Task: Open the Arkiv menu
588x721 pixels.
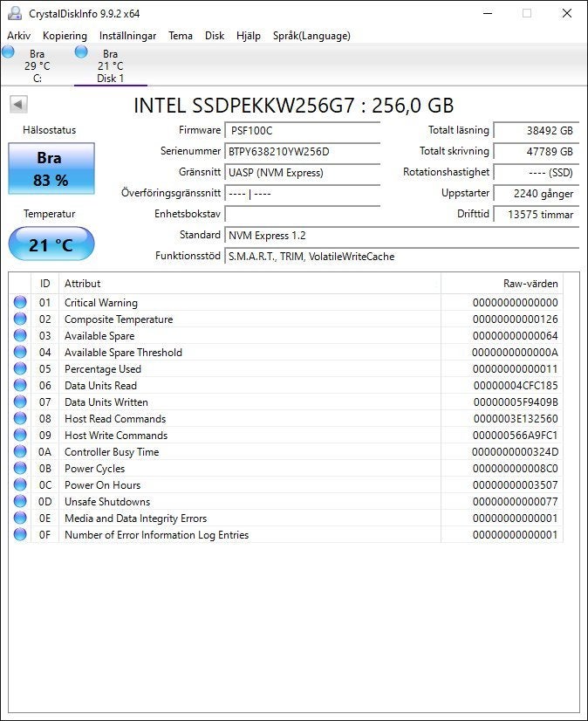Action: [x=19, y=36]
